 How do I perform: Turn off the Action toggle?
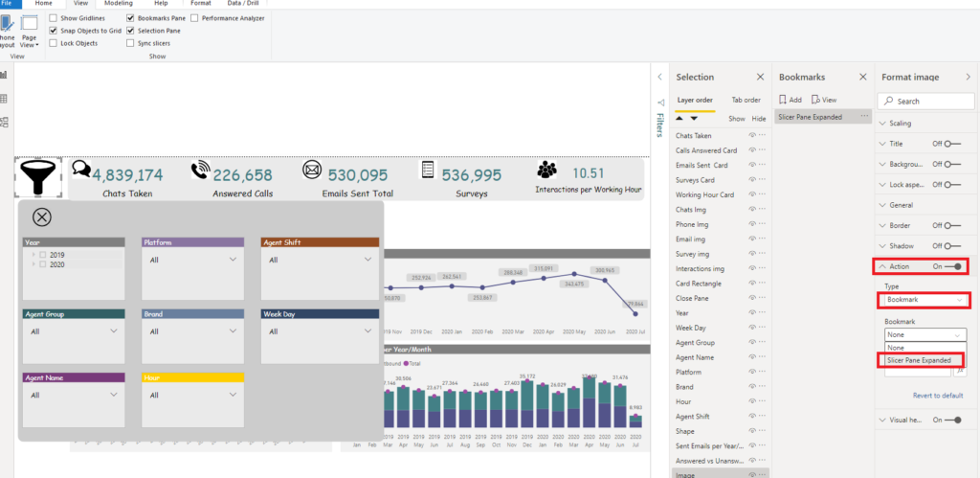954,266
